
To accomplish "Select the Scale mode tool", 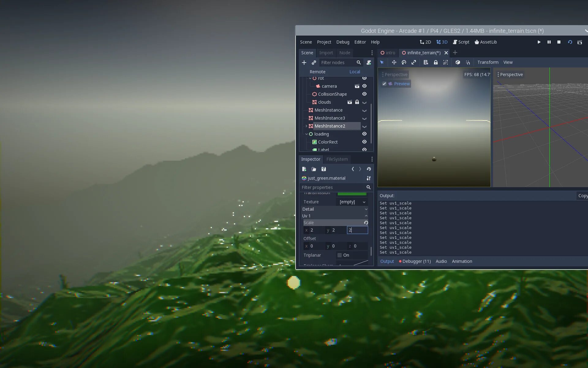I will 414,62.
